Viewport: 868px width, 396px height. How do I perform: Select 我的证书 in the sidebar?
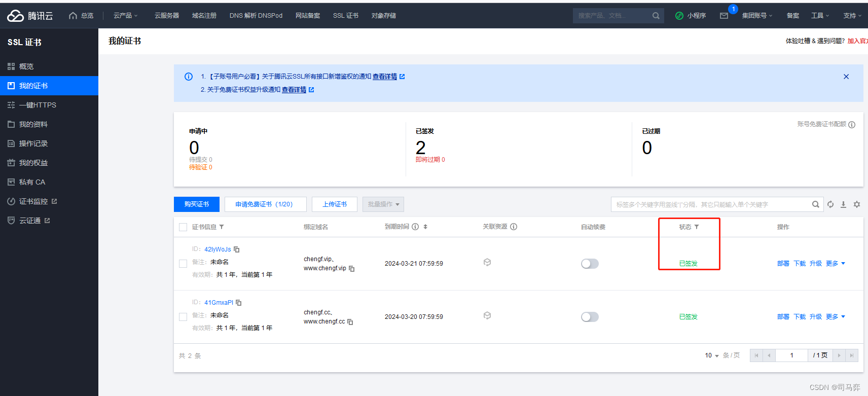(49, 86)
